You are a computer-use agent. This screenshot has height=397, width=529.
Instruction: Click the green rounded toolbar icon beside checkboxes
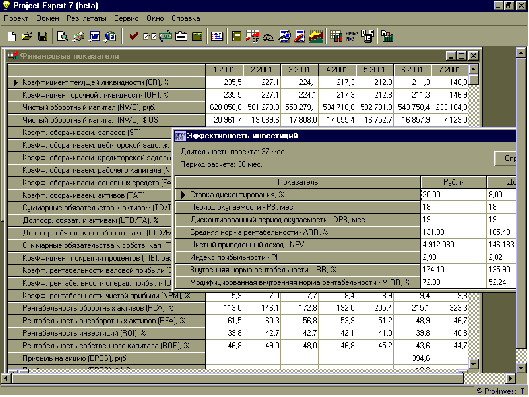165,36
